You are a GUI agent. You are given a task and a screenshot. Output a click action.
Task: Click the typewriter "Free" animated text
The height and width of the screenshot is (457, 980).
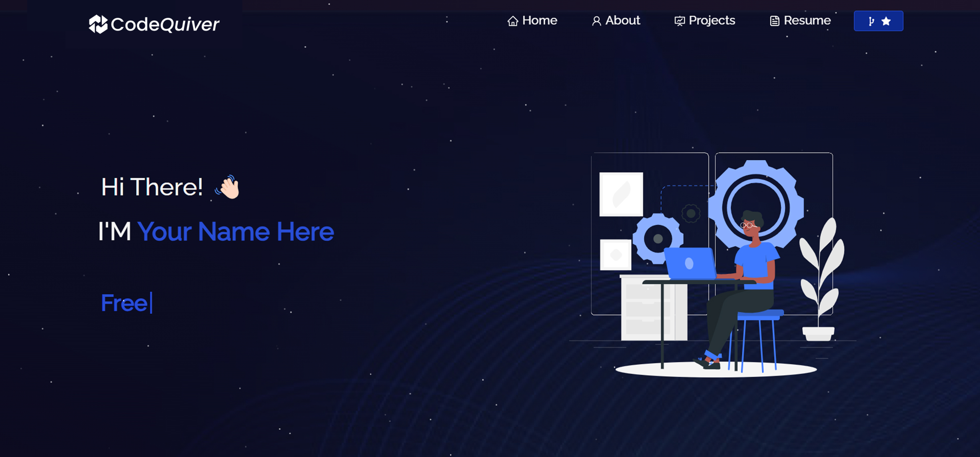point(124,303)
